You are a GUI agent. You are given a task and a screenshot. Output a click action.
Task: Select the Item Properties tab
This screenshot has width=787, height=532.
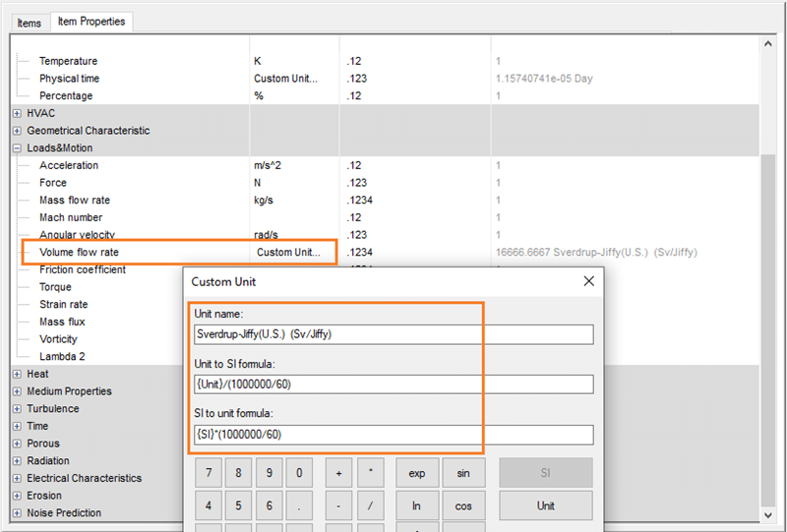pos(91,22)
